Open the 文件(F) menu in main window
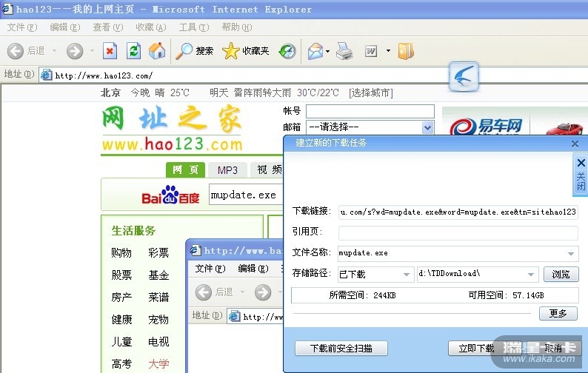This screenshot has width=588, height=373. pyautogui.click(x=22, y=27)
